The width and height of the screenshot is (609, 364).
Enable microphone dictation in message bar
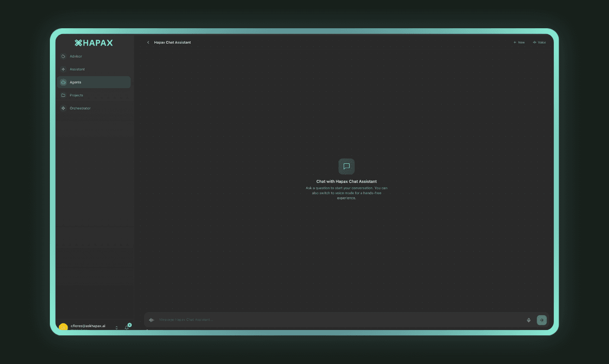pos(528,320)
